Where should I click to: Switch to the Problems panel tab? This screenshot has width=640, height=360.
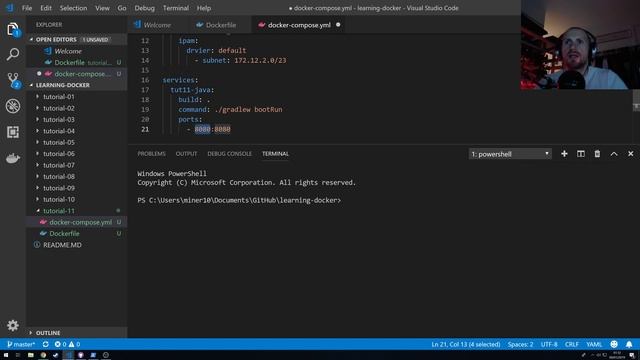(151, 154)
